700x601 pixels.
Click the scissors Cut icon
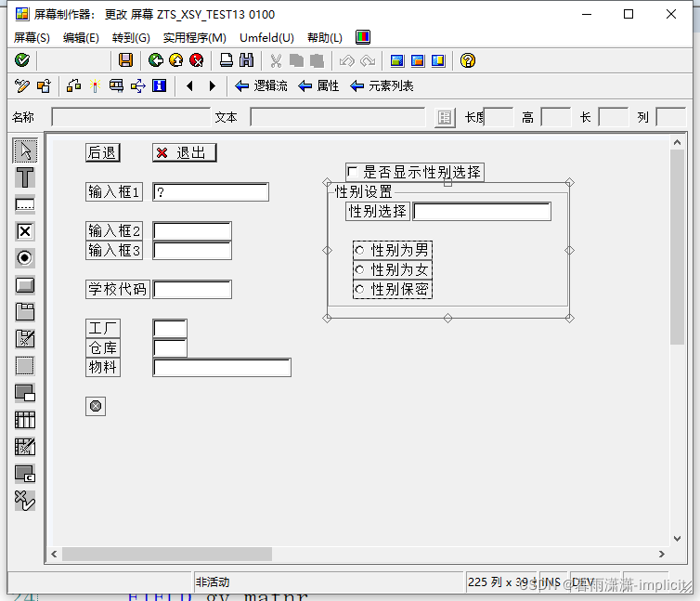(x=276, y=60)
